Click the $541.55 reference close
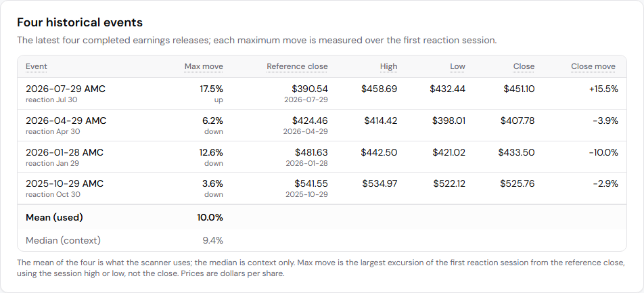The image size is (644, 293). tap(311, 183)
